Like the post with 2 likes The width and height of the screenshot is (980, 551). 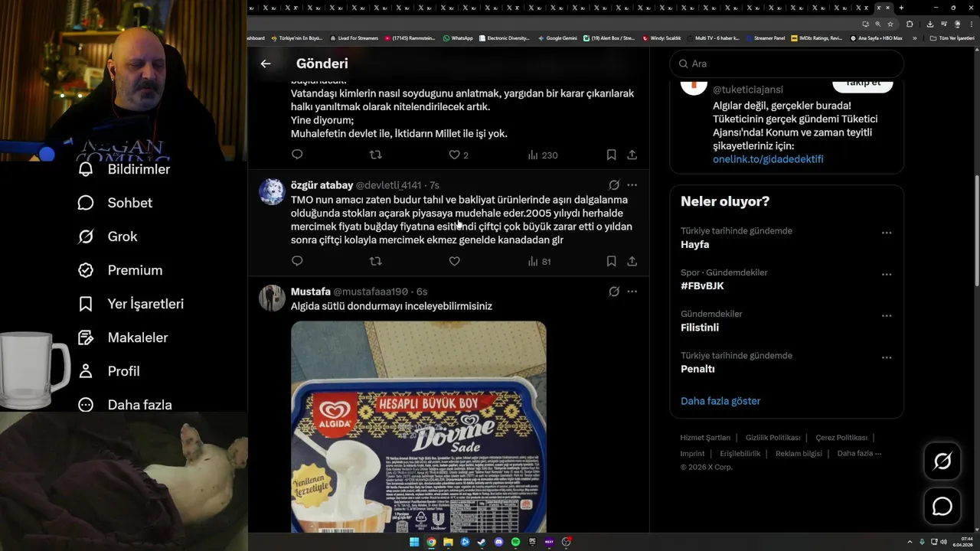tap(459, 155)
